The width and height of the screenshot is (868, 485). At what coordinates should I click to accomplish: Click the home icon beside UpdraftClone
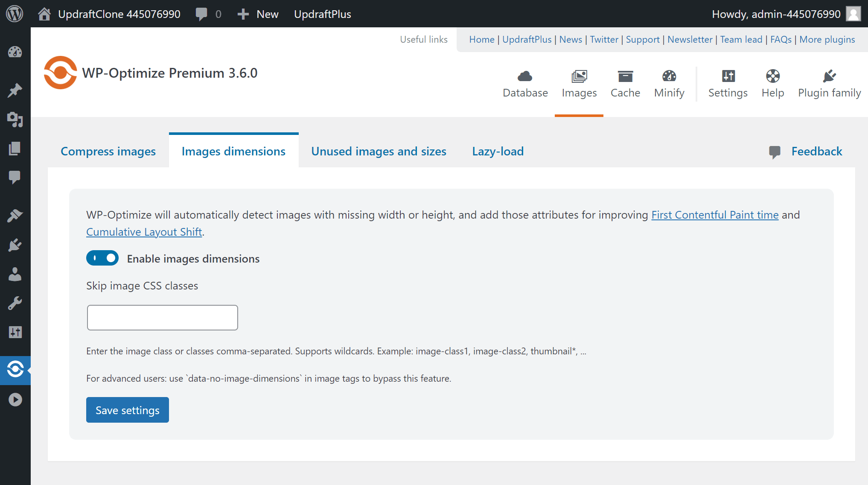pos(44,14)
